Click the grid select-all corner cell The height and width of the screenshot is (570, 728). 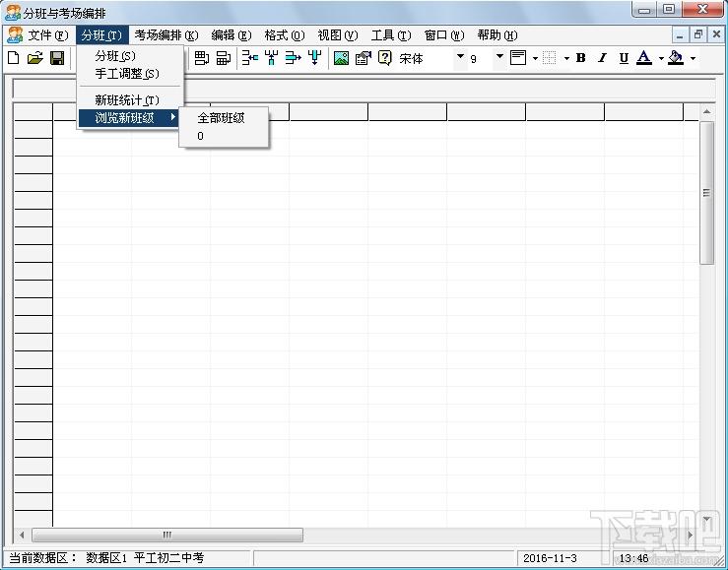(x=33, y=112)
